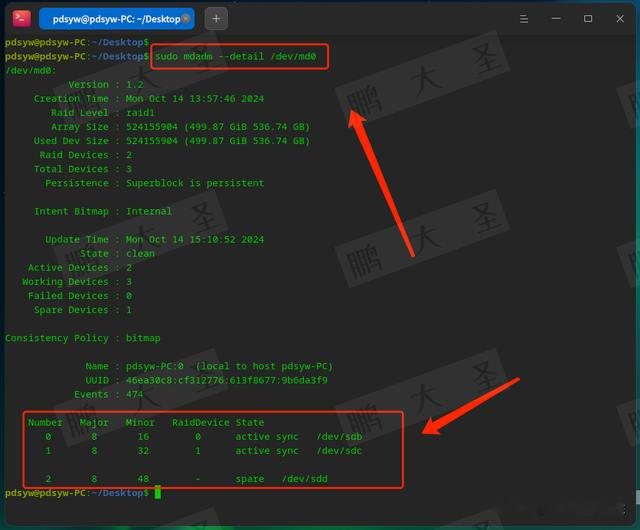The width and height of the screenshot is (640, 530).
Task: Click the Creation Time value Mon Oct 14 13:57:46 2024
Action: point(195,99)
